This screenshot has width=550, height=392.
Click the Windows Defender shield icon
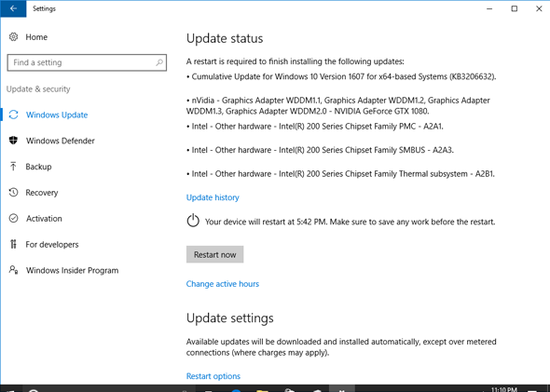pyautogui.click(x=13, y=141)
